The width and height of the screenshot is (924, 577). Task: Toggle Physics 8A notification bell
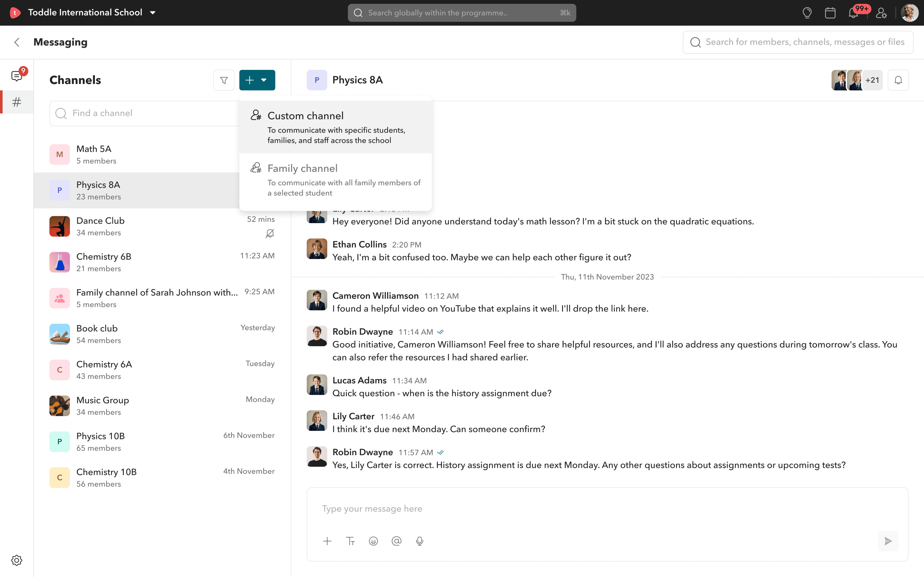click(x=898, y=80)
